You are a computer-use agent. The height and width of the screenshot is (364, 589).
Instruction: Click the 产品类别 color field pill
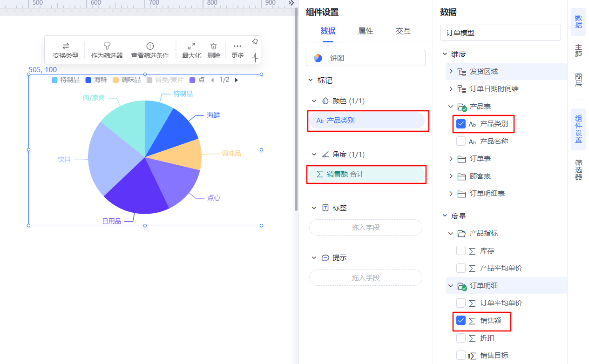[x=367, y=121]
